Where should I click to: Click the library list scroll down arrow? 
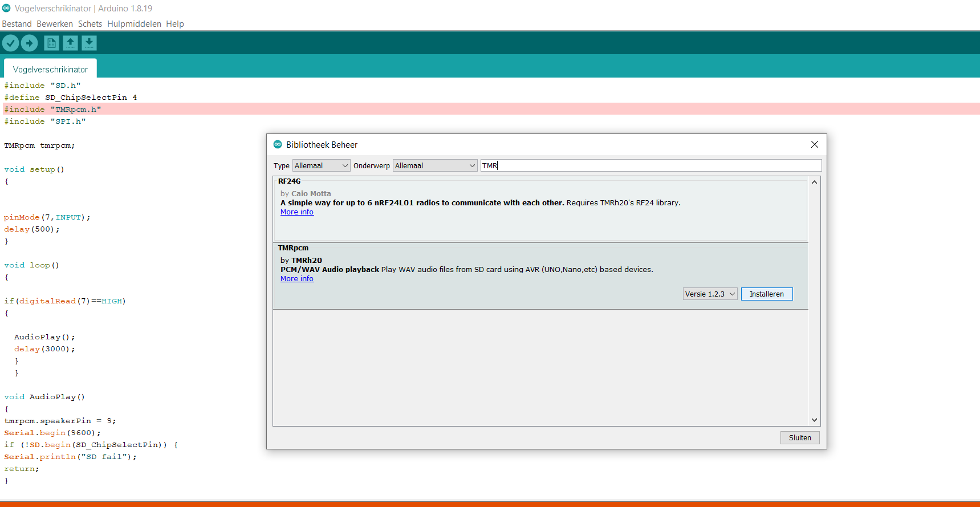(814, 420)
